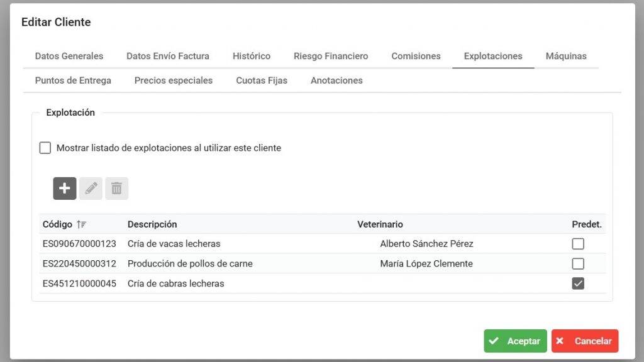
Task: Select the row ES220450000312 in the table
Action: (252, 263)
